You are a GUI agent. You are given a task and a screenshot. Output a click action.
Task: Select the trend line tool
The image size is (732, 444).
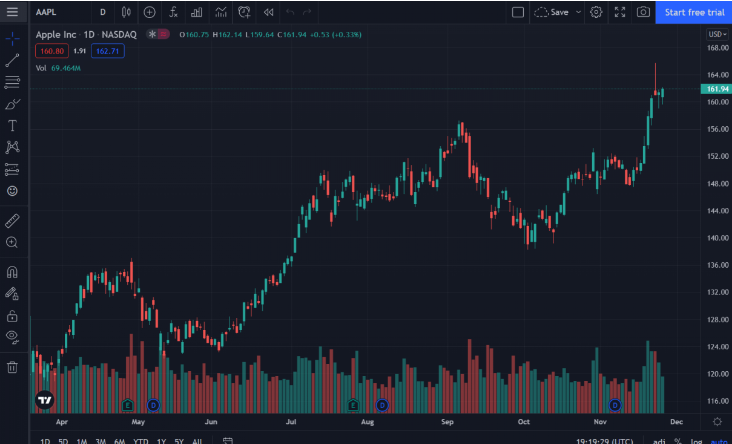[13, 60]
